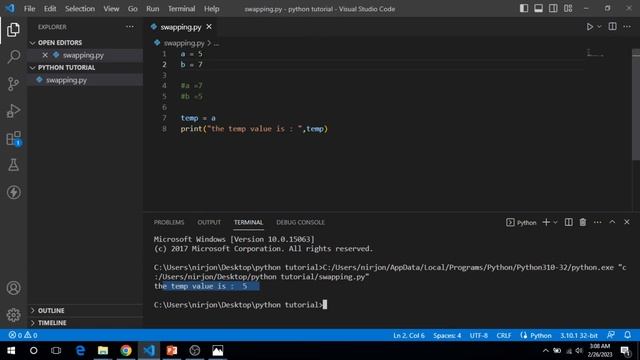
Task: Kill the terminal with trash icon
Action: pos(583,222)
